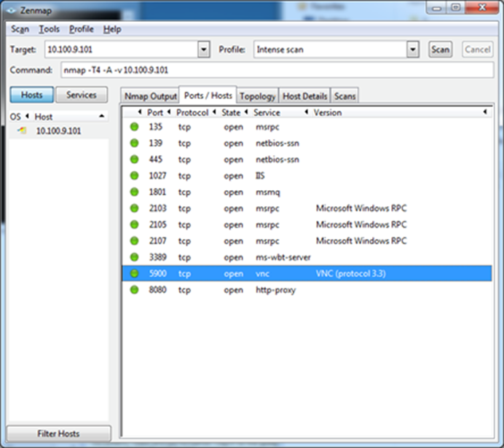This screenshot has width=504, height=448.
Task: Click the green status dot for port 5900
Action: [x=134, y=273]
